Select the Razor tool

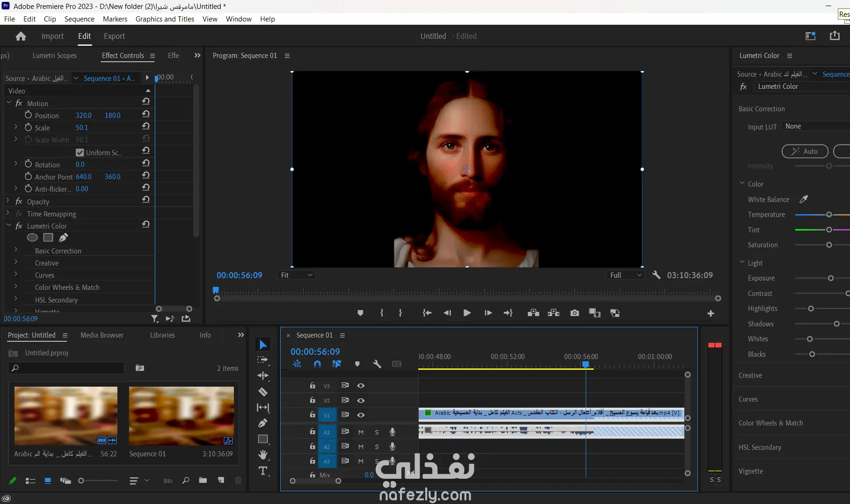[x=263, y=392]
